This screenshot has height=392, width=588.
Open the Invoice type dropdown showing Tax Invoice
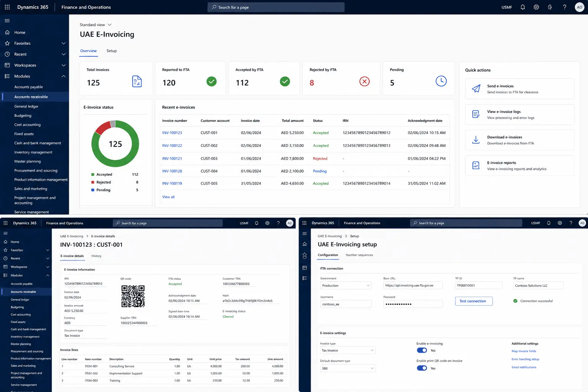tap(348, 350)
